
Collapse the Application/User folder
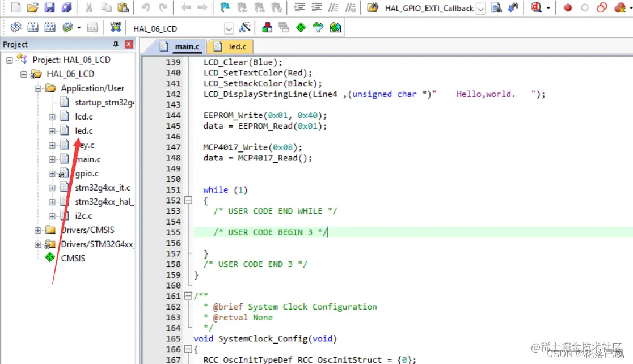click(x=37, y=88)
